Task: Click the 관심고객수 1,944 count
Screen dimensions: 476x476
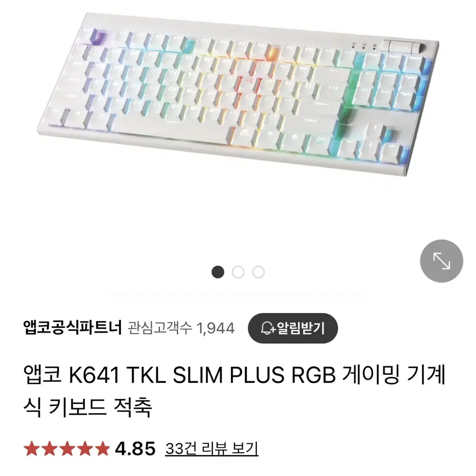Action: [181, 328]
